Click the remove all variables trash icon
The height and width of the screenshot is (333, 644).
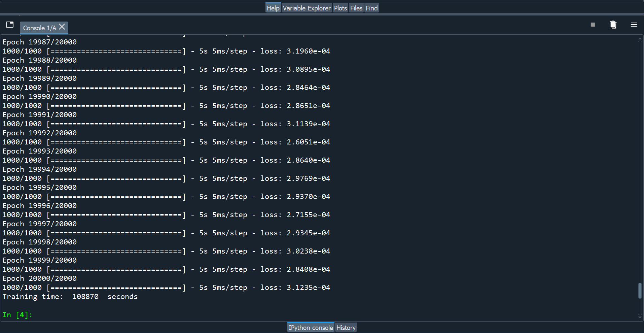613,25
